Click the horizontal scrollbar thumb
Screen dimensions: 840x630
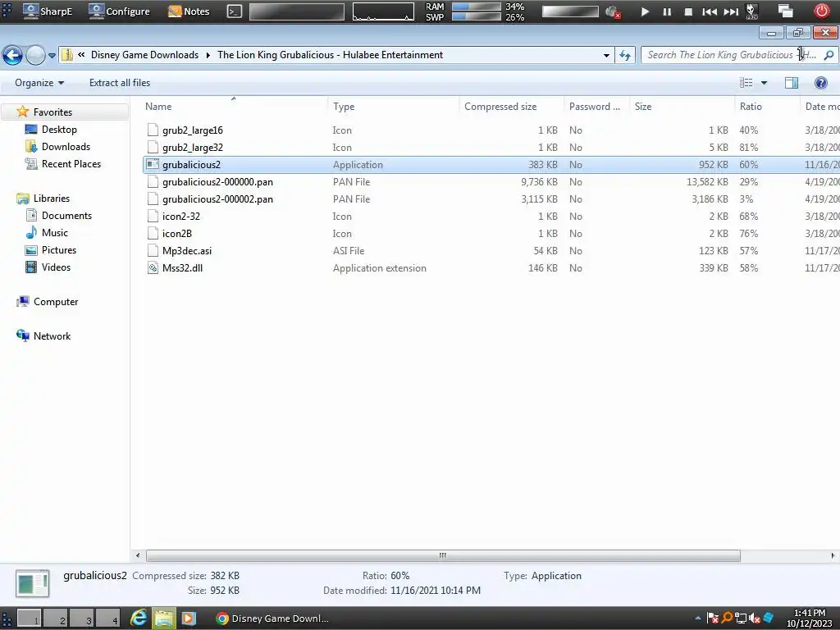pos(443,555)
